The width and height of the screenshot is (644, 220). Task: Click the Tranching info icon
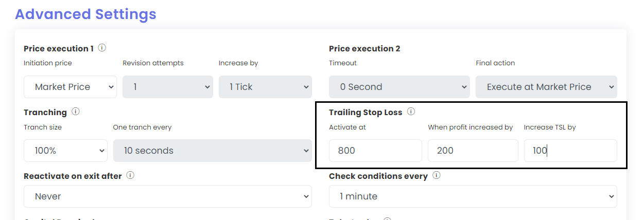tap(76, 112)
